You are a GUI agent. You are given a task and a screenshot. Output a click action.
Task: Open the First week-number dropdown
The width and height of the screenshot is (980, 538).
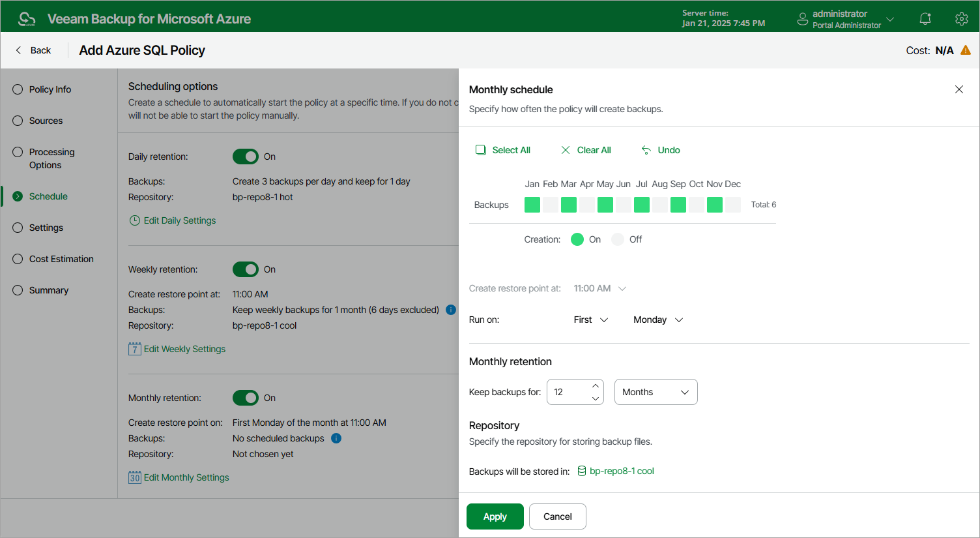tap(591, 320)
